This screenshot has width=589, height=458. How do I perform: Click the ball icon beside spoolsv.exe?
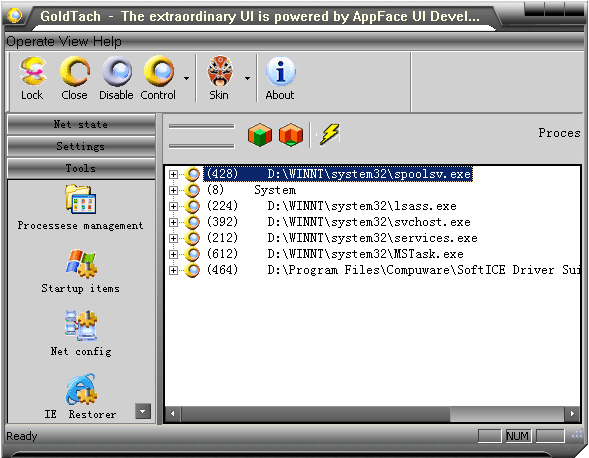192,174
